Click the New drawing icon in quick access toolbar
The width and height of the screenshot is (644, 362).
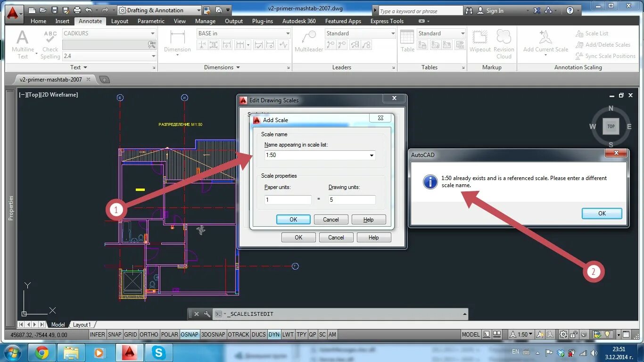tap(32, 10)
